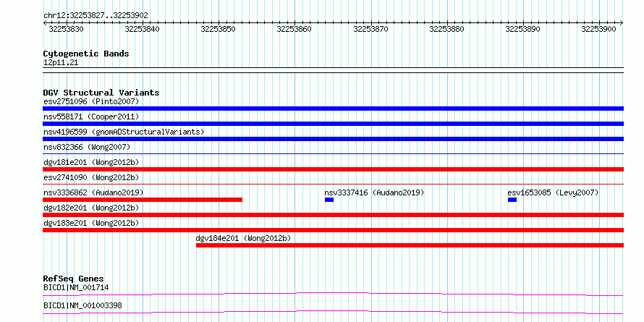Screen dimensions: 644x322
Task: Select the blue bar for esv2751096
Action: click(333, 109)
